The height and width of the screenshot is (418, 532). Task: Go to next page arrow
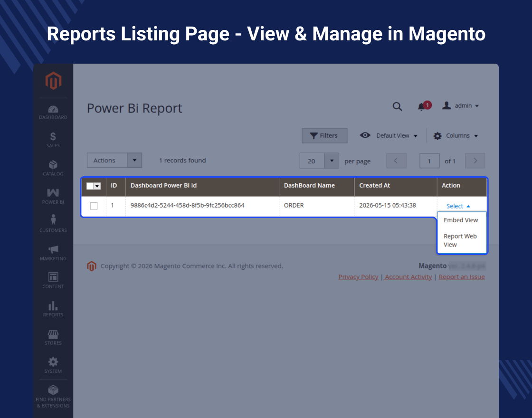(475, 161)
